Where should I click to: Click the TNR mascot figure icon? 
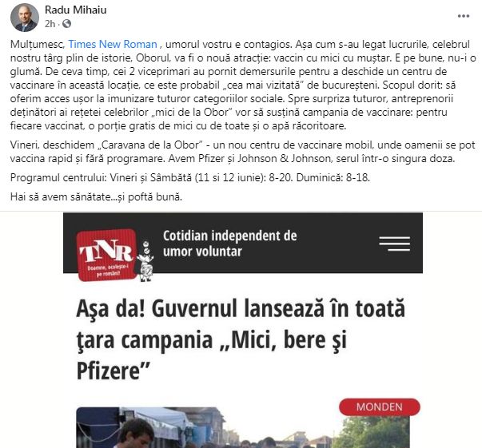click(x=145, y=261)
